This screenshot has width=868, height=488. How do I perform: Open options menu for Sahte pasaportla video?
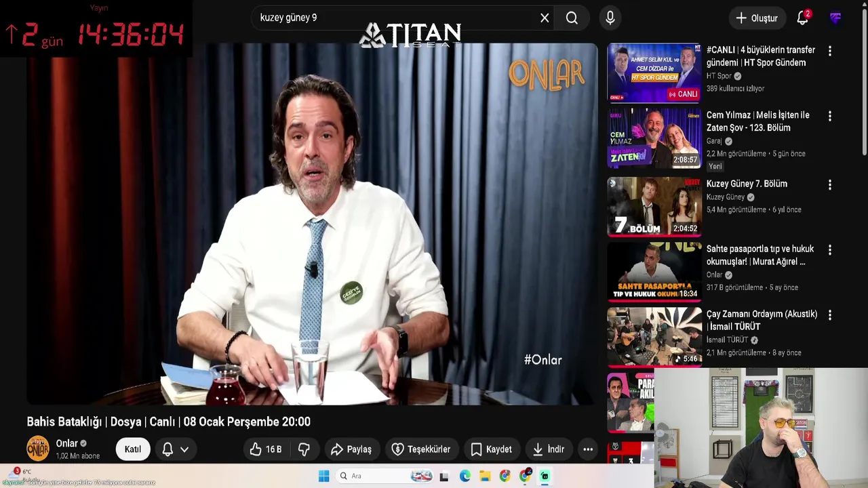click(x=829, y=249)
